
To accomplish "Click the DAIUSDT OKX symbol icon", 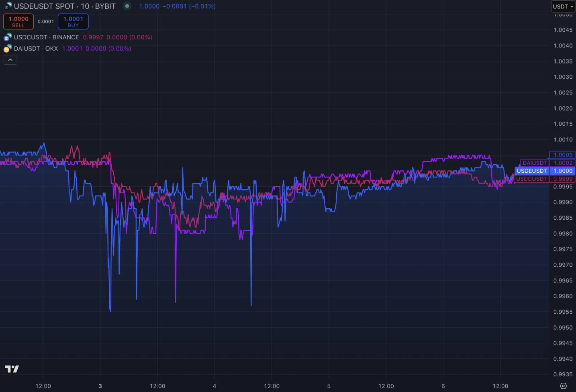I will pyautogui.click(x=8, y=49).
